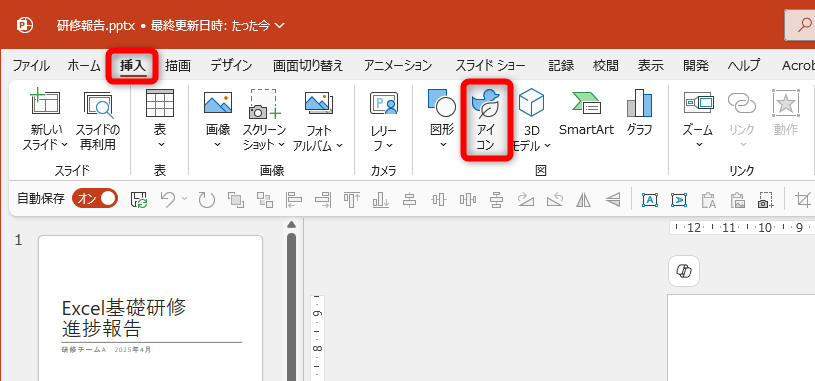Click the search box in title bar
815x381 pixels.
point(800,25)
